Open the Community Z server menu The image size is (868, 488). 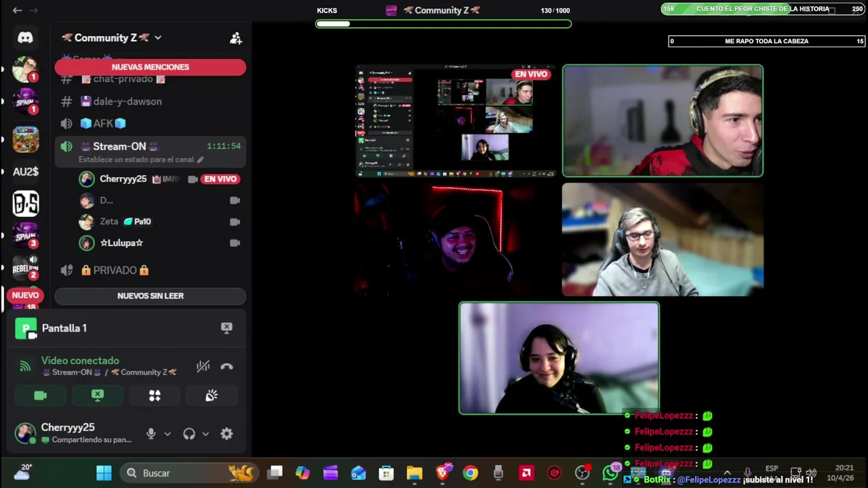[111, 38]
